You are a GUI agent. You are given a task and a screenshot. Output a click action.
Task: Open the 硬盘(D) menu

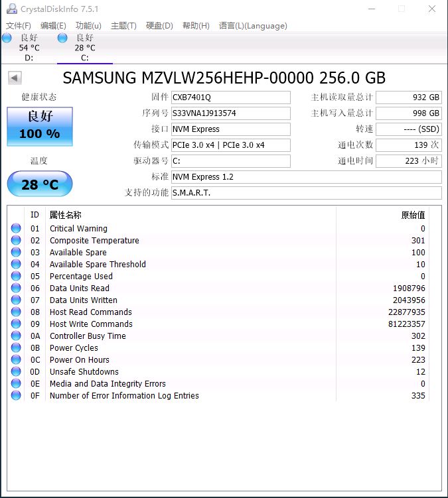point(159,26)
